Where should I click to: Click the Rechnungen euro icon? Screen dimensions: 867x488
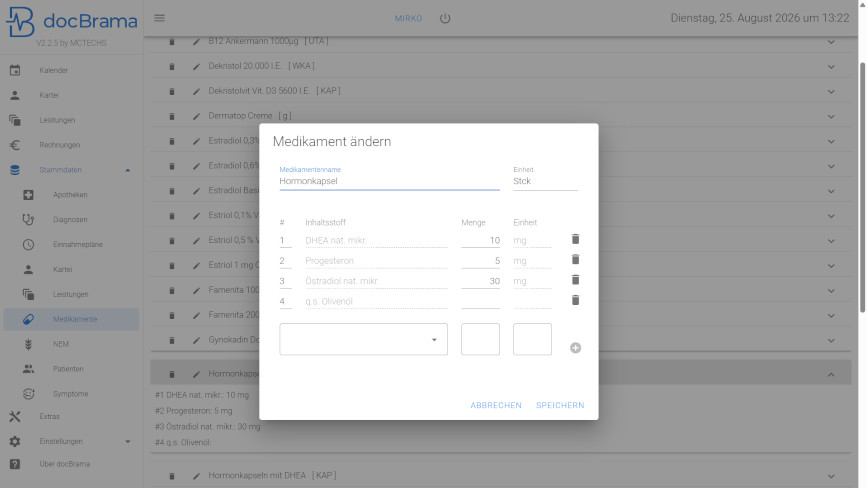click(x=15, y=145)
